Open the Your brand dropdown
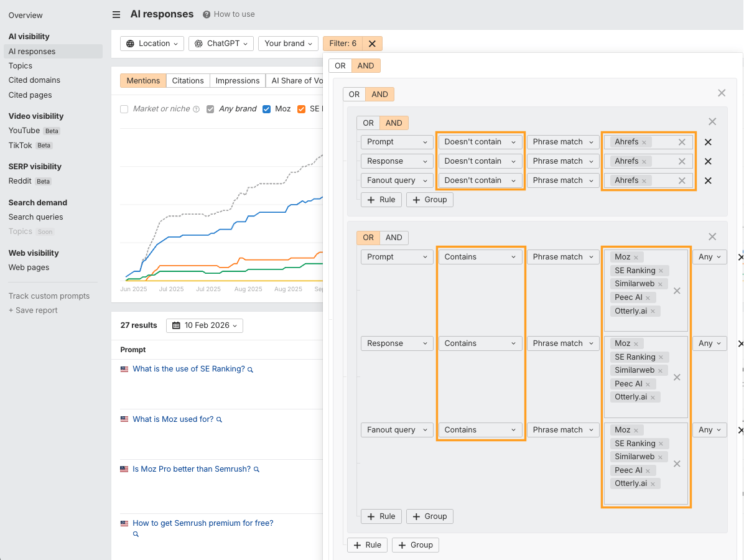The width and height of the screenshot is (744, 560). coord(288,44)
